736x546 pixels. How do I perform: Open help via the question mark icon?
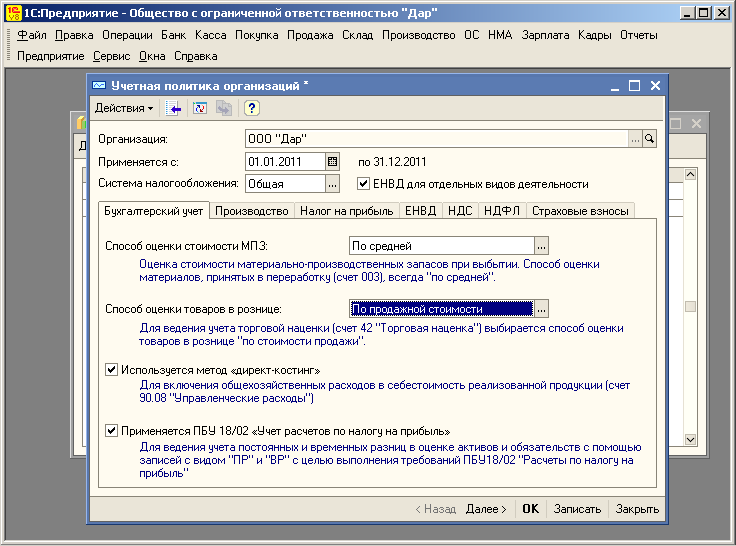(x=252, y=108)
